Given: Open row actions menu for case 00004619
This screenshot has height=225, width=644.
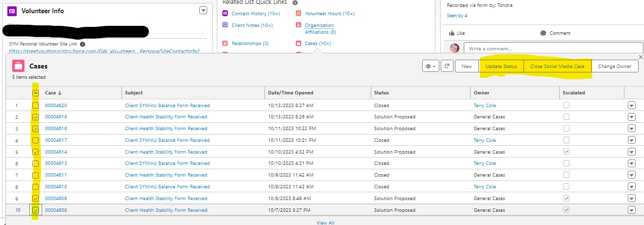Looking at the screenshot, I should pos(632,117).
